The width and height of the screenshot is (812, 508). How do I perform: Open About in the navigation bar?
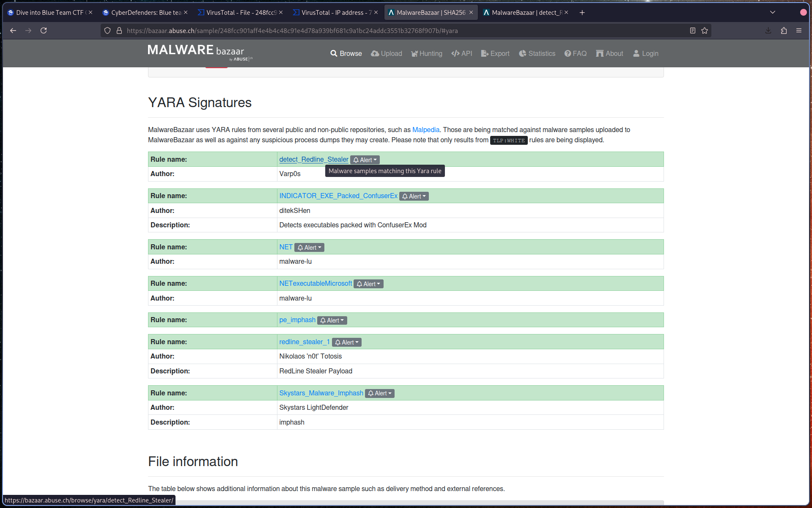click(x=609, y=53)
